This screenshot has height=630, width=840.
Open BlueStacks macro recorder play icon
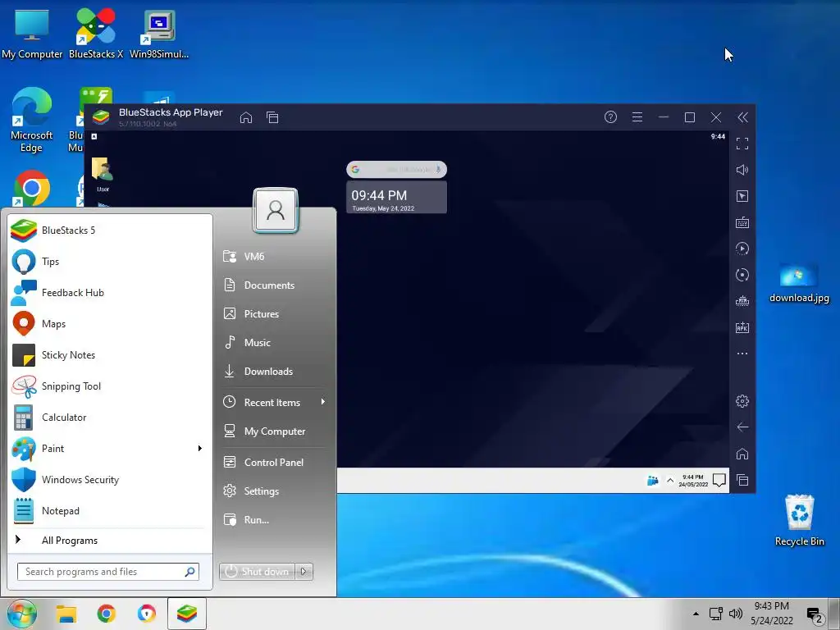(742, 249)
